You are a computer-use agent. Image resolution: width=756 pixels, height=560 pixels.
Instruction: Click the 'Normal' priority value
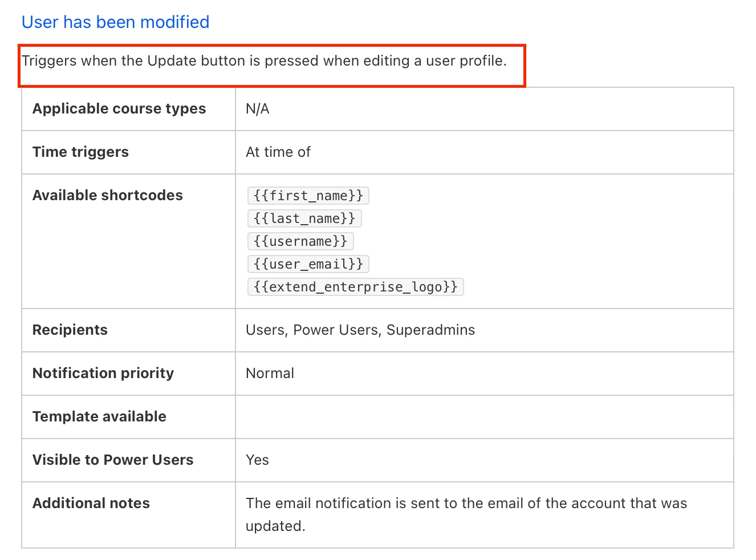coord(270,374)
